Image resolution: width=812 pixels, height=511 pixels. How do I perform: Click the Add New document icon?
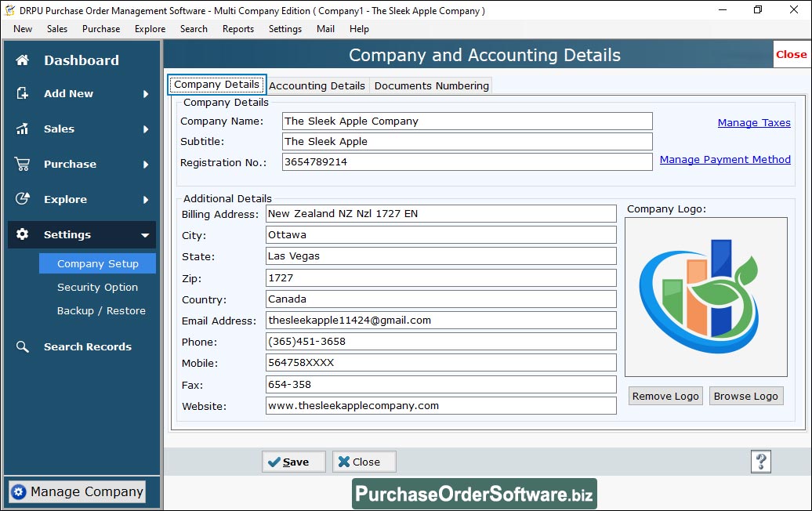point(22,93)
